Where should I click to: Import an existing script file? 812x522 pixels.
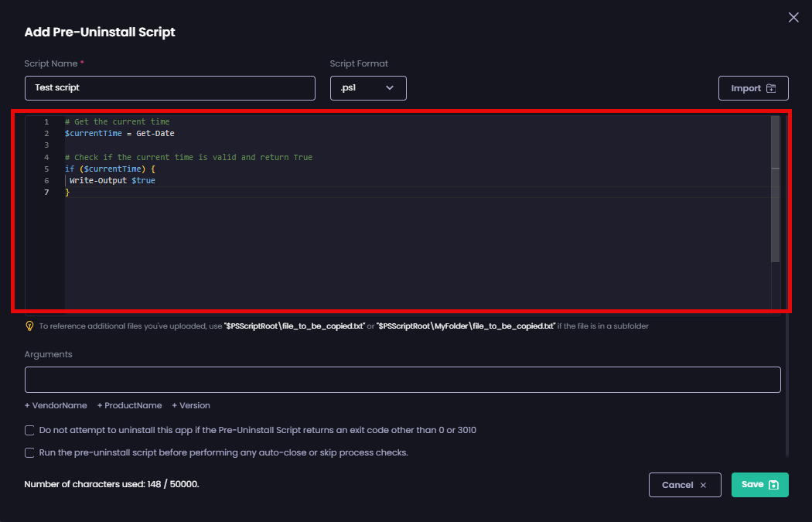tap(753, 87)
